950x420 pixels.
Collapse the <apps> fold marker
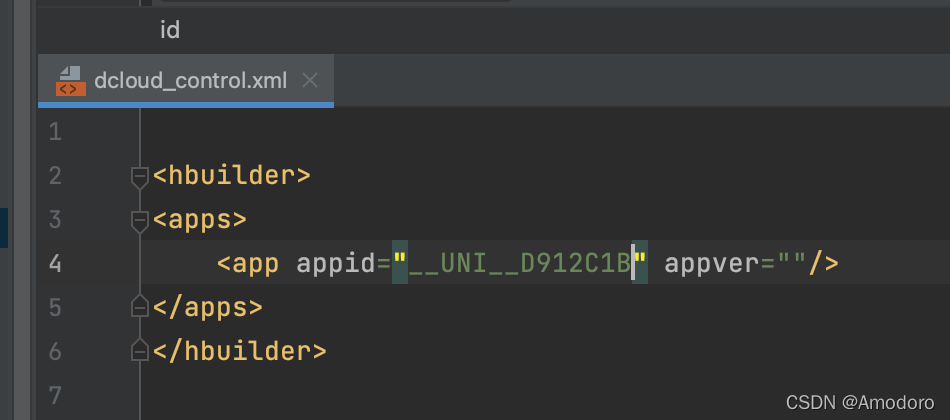[140, 221]
